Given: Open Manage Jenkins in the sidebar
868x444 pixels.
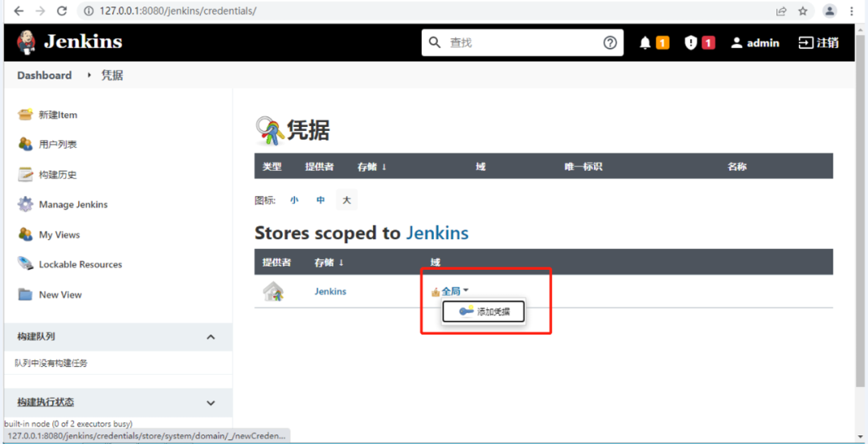Looking at the screenshot, I should point(73,205).
